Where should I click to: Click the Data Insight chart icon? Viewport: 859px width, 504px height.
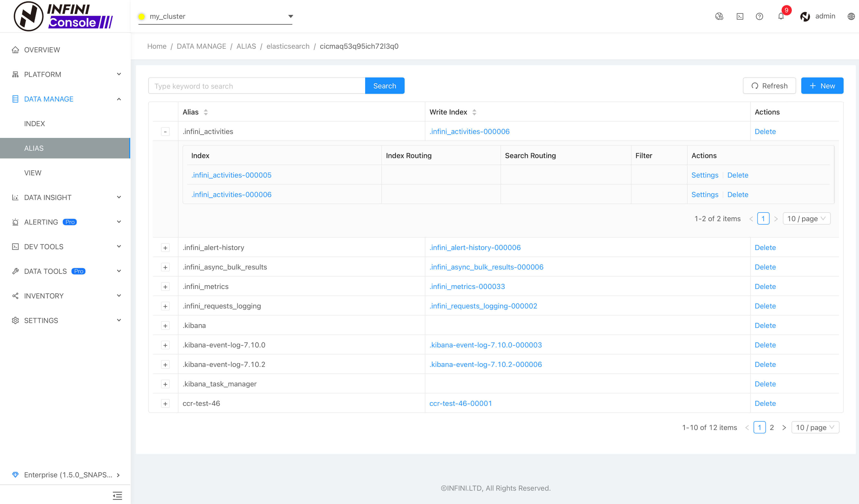pyautogui.click(x=15, y=197)
